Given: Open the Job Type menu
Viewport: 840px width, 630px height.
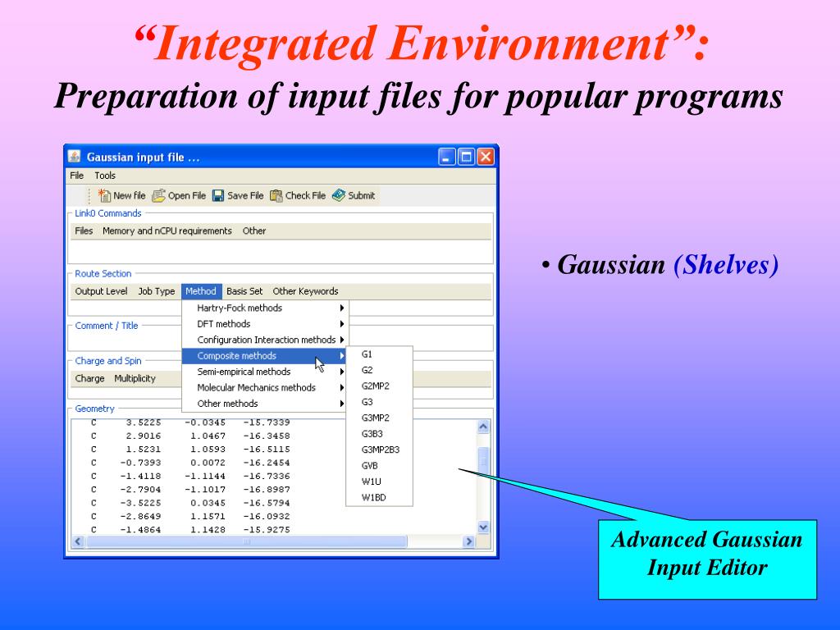Looking at the screenshot, I should [x=157, y=291].
